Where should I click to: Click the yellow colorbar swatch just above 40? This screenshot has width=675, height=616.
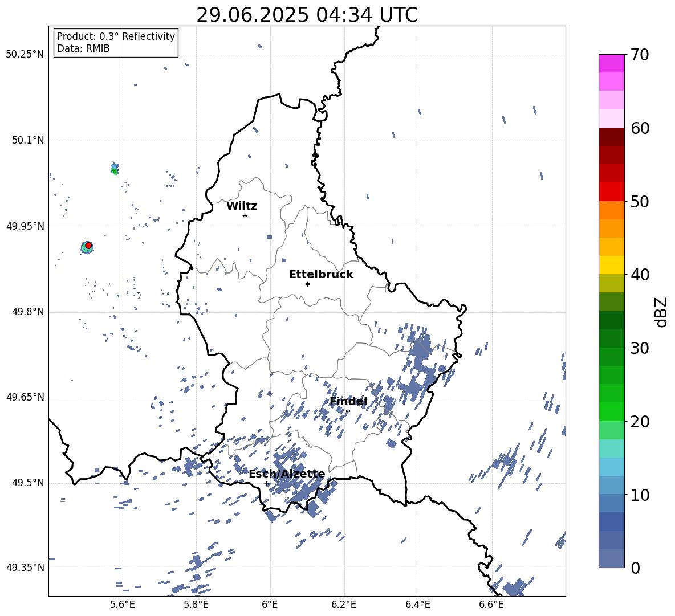coord(612,265)
